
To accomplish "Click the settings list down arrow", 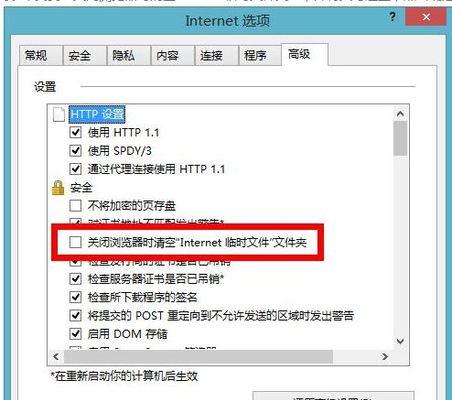I will pos(400,341).
